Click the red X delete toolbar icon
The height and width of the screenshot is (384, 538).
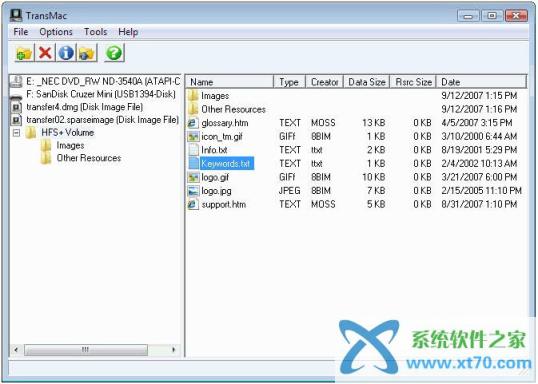point(45,53)
